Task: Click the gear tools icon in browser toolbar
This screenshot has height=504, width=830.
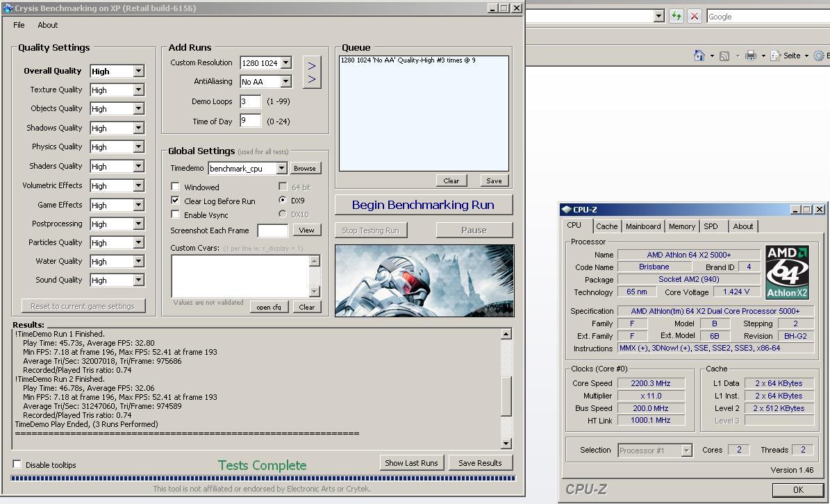Action: tap(819, 56)
